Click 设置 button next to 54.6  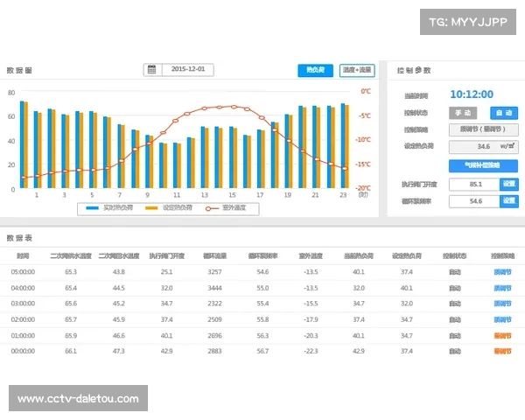pyautogui.click(x=508, y=201)
